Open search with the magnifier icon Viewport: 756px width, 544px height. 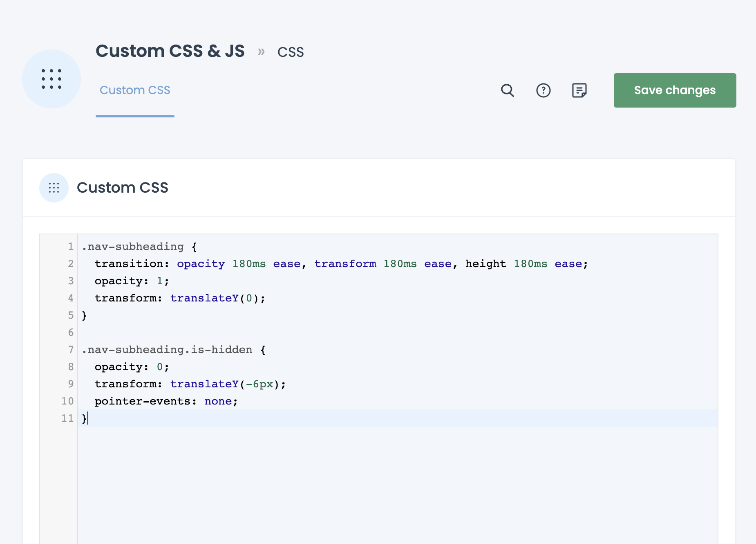(x=507, y=90)
